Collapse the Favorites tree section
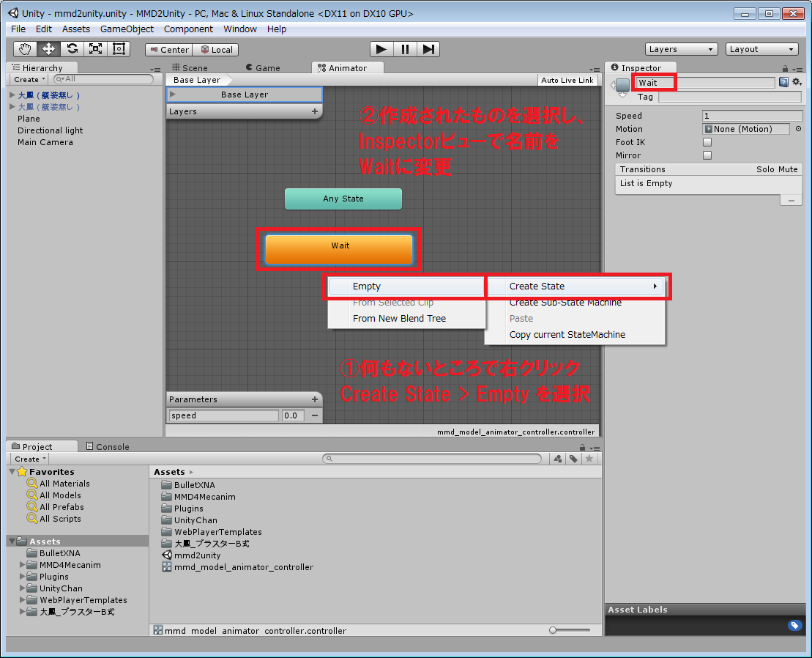The image size is (812, 658). [12, 472]
